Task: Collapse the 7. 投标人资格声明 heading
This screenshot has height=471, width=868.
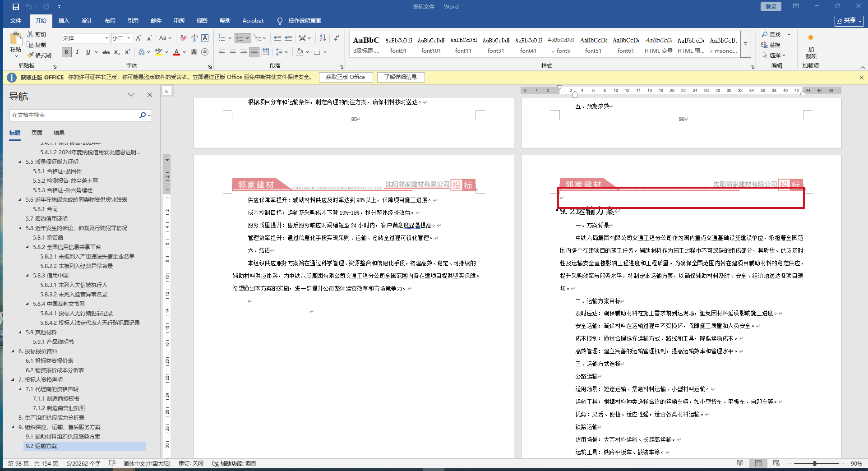Action: click(x=13, y=380)
